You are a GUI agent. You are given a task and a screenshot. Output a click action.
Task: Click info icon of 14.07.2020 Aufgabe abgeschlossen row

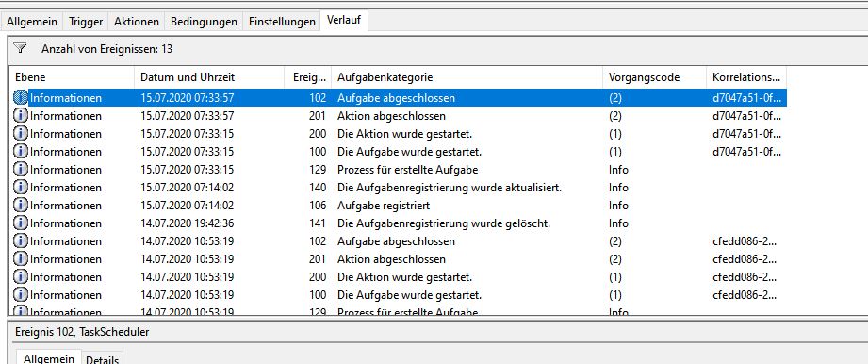point(21,241)
